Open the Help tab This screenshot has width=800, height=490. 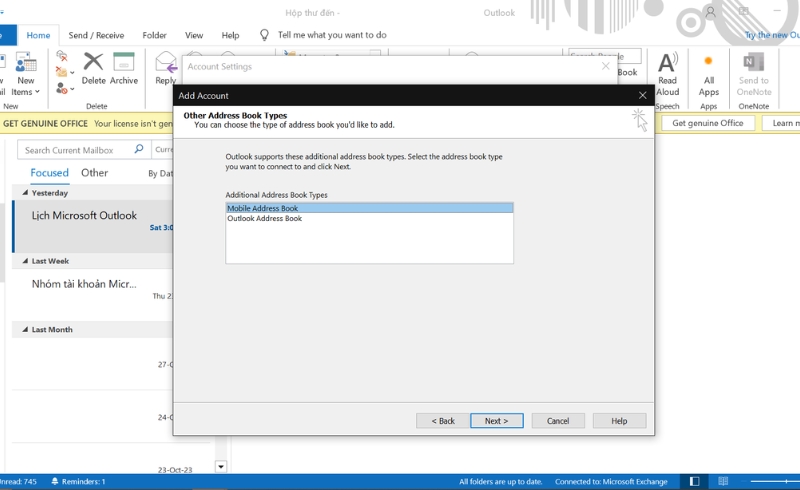coord(230,35)
